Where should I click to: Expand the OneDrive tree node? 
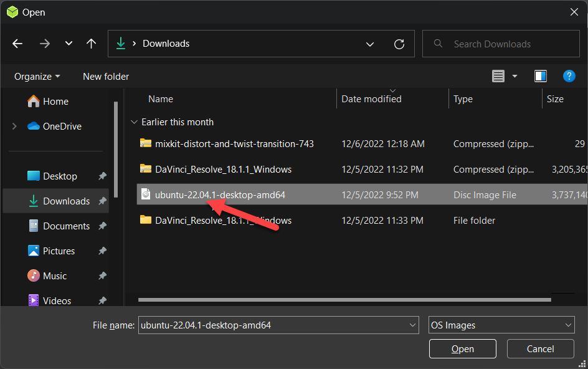click(14, 127)
